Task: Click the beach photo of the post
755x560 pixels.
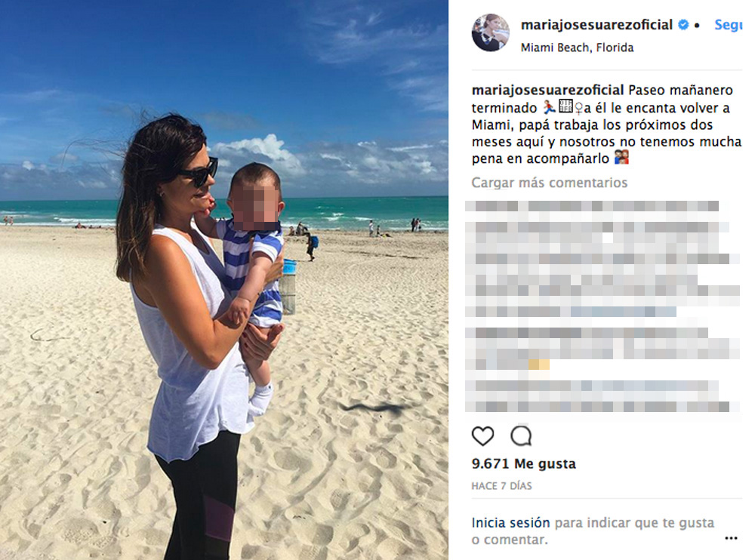Action: click(224, 280)
